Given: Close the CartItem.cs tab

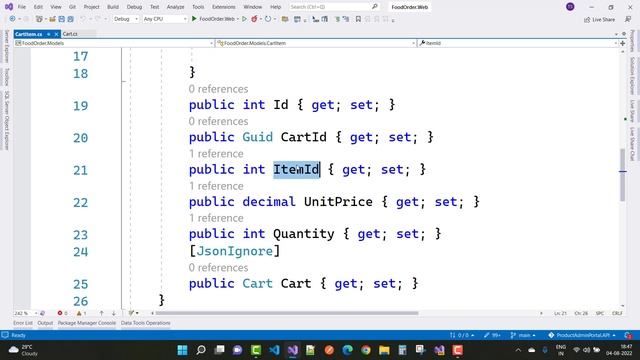Looking at the screenshot, I should point(57,34).
